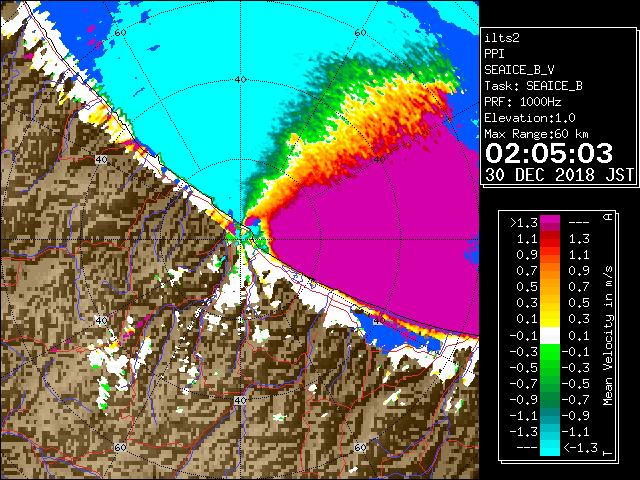Click the "Max Range:60 km" line

point(536,134)
